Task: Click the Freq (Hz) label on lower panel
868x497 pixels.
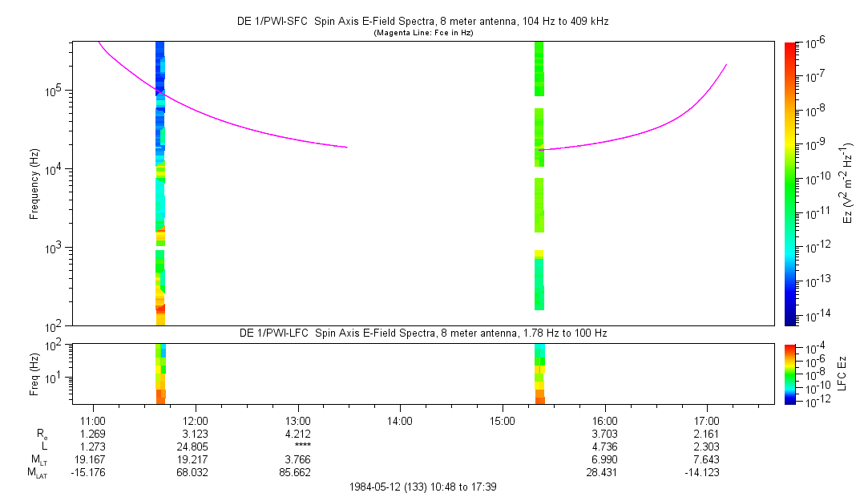Action: (x=34, y=373)
